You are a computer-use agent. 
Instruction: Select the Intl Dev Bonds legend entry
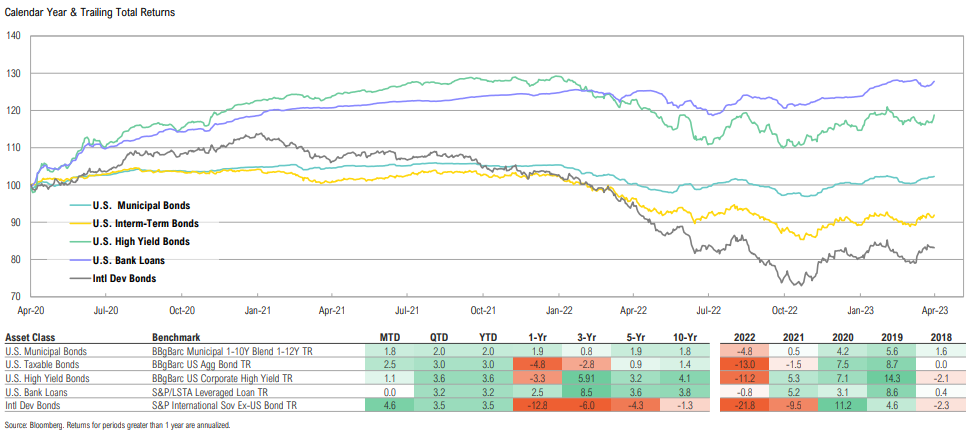point(124,278)
